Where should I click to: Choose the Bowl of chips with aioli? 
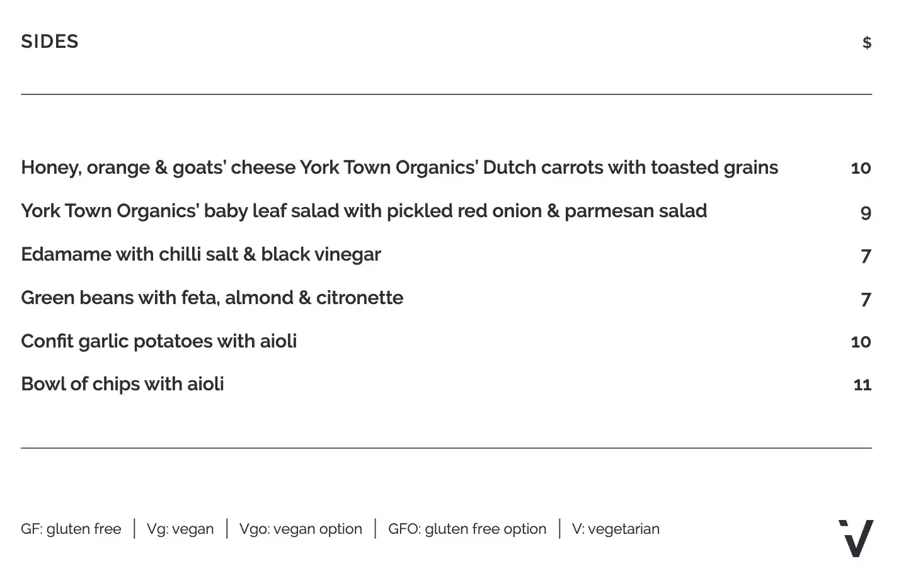(x=122, y=384)
